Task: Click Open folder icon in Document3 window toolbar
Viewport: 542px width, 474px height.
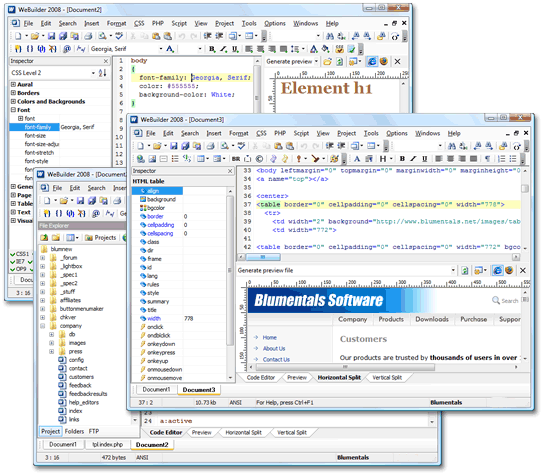Action: [157, 146]
